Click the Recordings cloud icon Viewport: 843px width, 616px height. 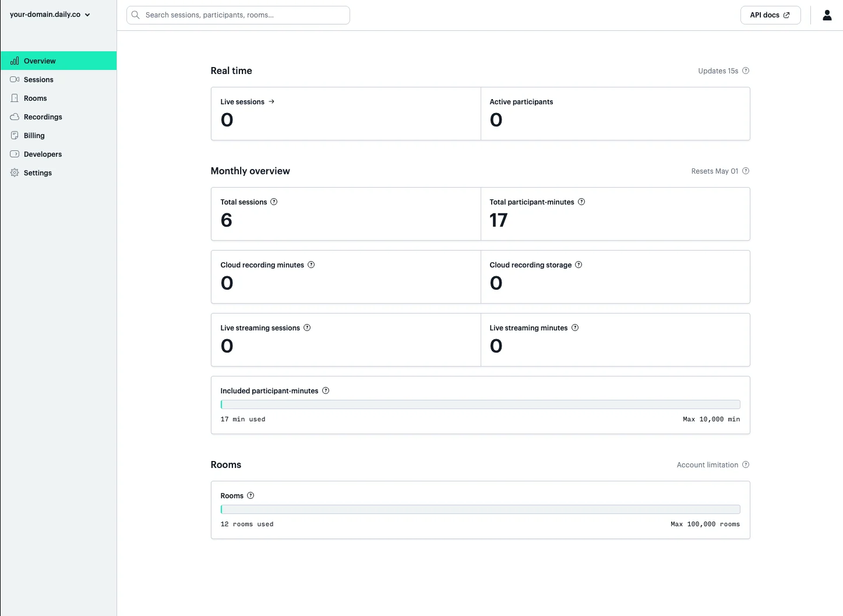coord(15,117)
